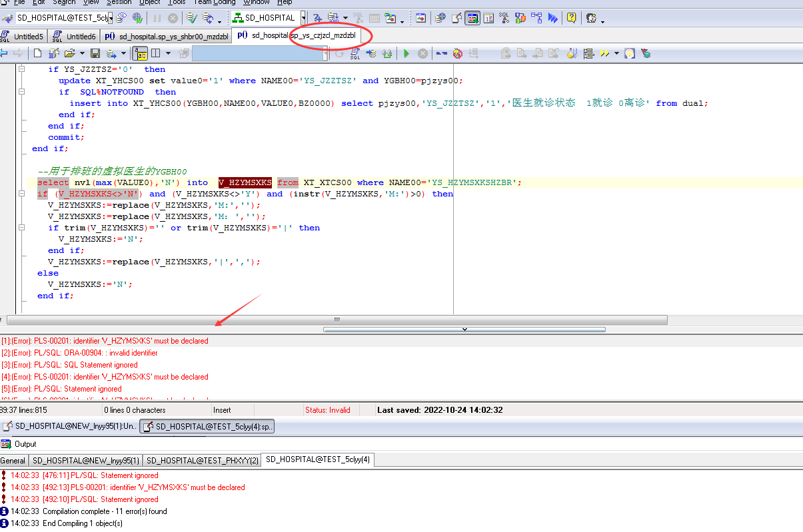Click the gray stop-execution icon beside the play icon

422,53
